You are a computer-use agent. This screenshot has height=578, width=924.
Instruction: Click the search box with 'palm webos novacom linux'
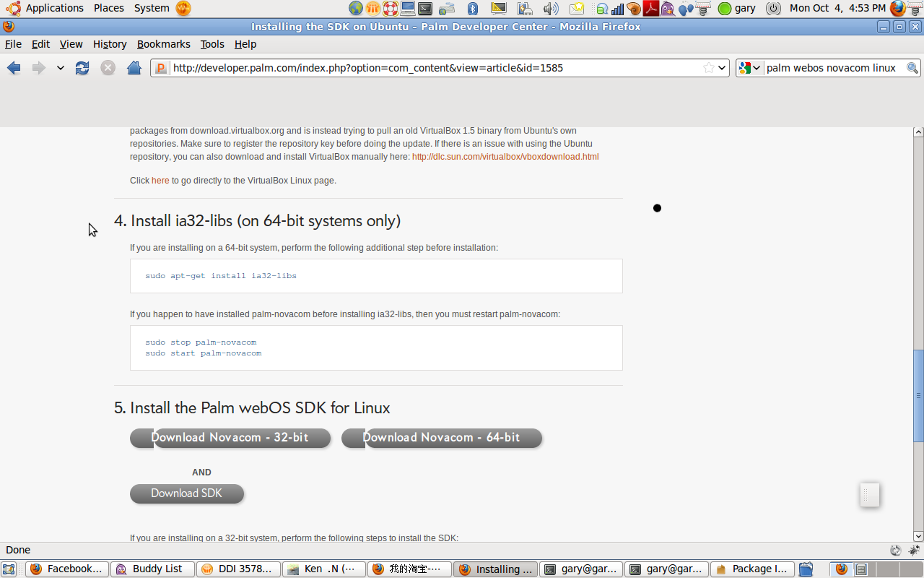[x=832, y=68]
